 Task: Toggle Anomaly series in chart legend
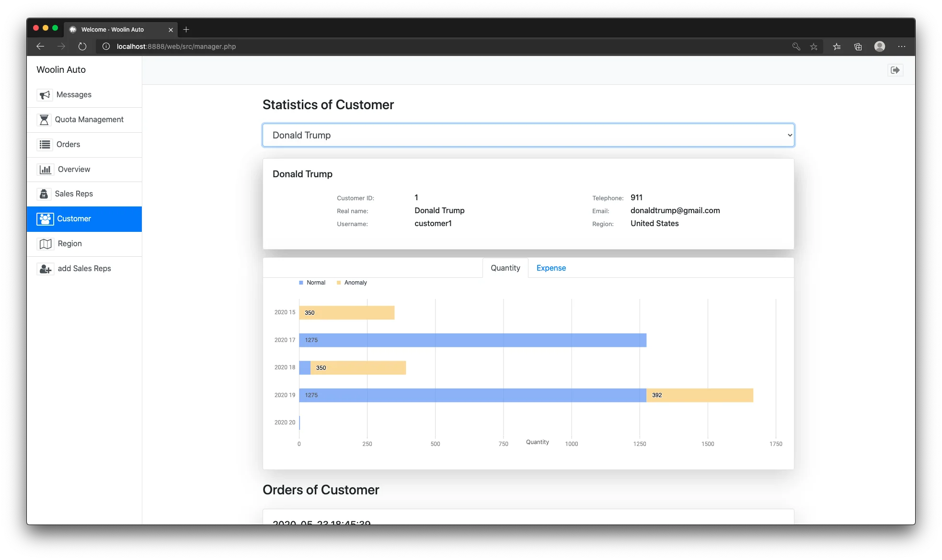(352, 283)
